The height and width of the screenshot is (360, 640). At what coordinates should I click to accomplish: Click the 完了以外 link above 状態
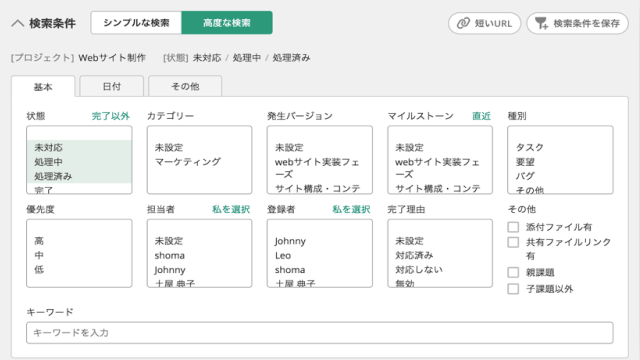(111, 116)
